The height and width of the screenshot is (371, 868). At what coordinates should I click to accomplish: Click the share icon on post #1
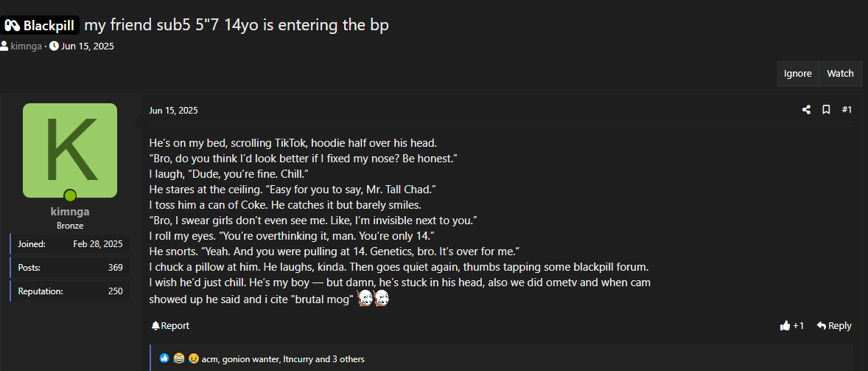(x=806, y=110)
